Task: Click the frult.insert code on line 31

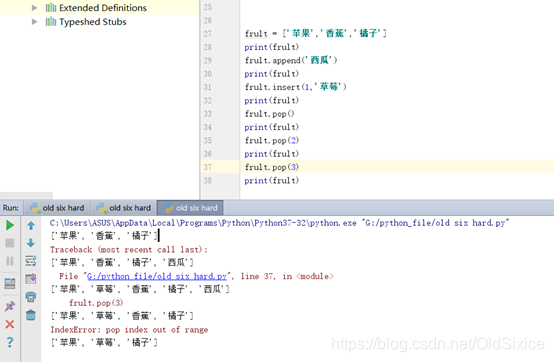Action: [295, 87]
